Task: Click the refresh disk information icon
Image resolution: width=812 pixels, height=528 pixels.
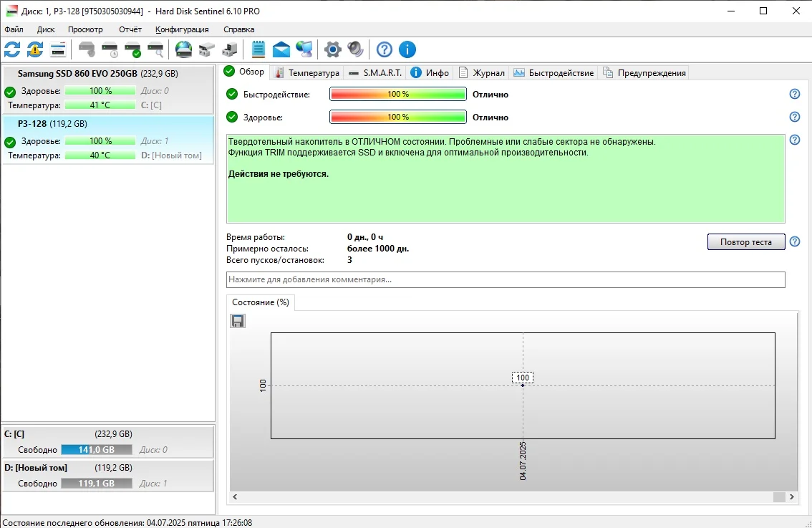Action: (x=12, y=49)
